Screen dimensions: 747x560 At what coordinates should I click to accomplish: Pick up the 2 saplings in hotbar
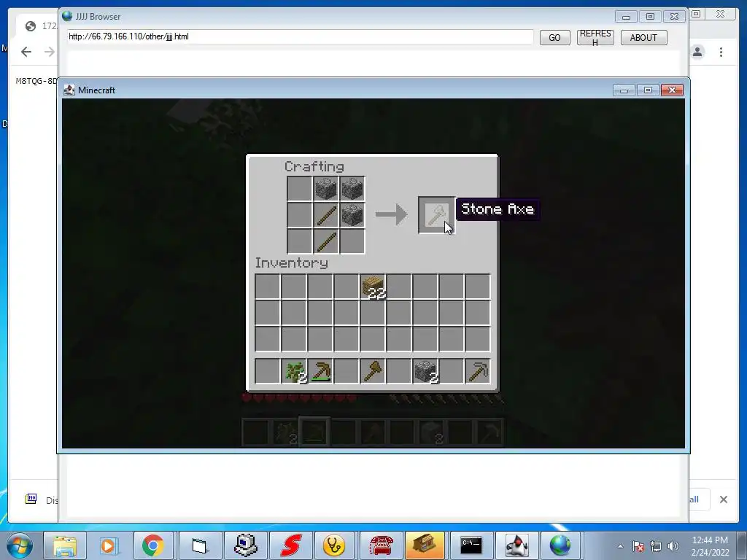pyautogui.click(x=294, y=371)
